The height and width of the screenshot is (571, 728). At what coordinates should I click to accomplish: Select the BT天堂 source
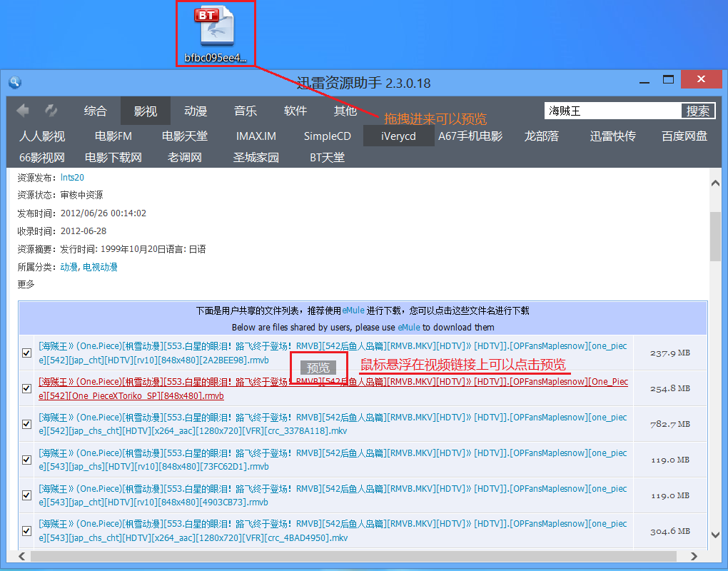tap(327, 158)
